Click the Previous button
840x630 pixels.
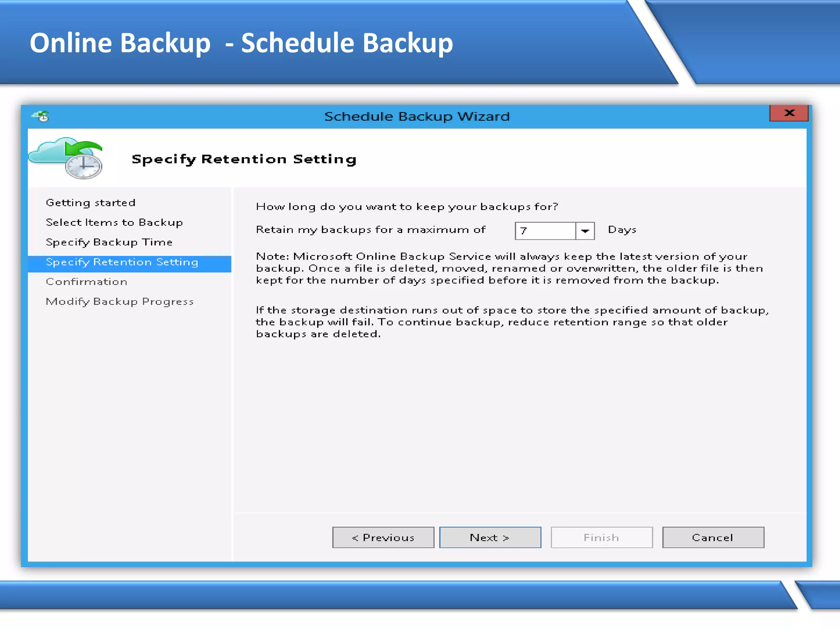383,537
